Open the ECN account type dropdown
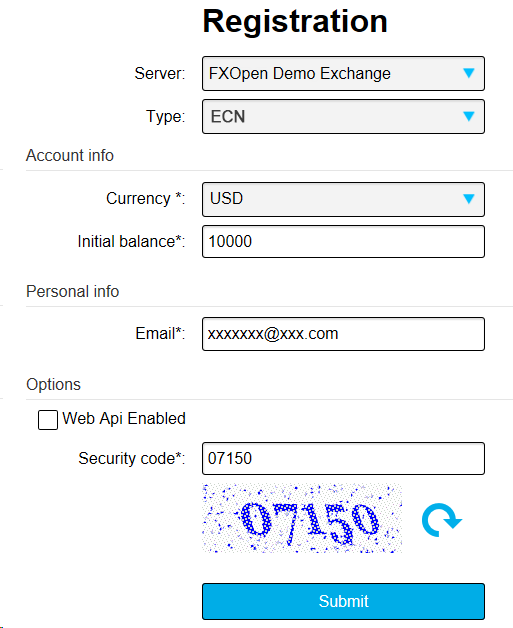The height and width of the screenshot is (628, 513). [343, 117]
